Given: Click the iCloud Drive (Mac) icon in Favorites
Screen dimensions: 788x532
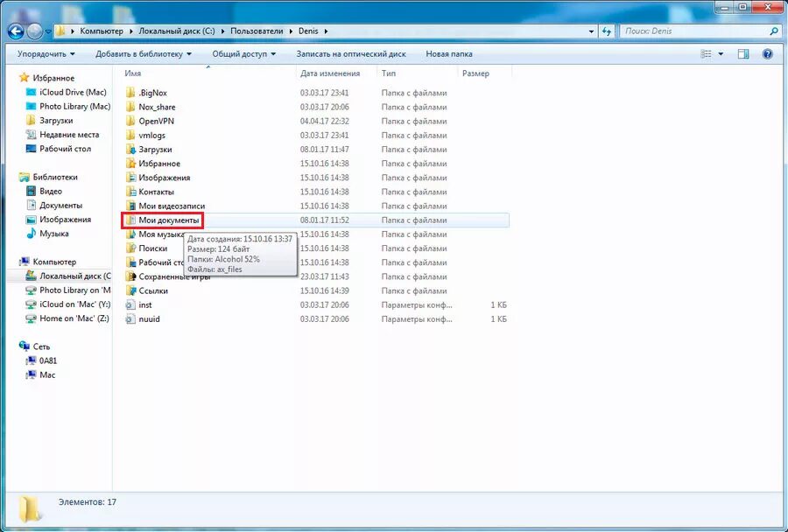Looking at the screenshot, I should point(31,92).
